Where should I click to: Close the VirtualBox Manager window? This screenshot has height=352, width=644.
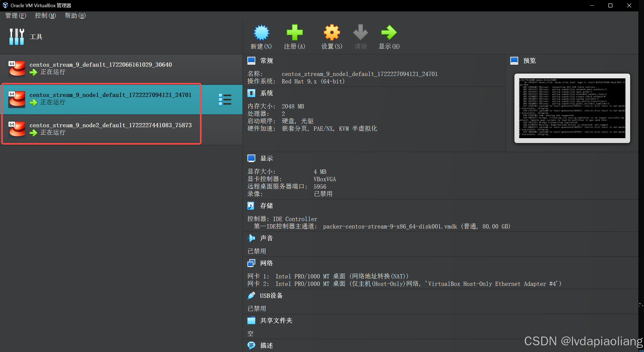629,5
